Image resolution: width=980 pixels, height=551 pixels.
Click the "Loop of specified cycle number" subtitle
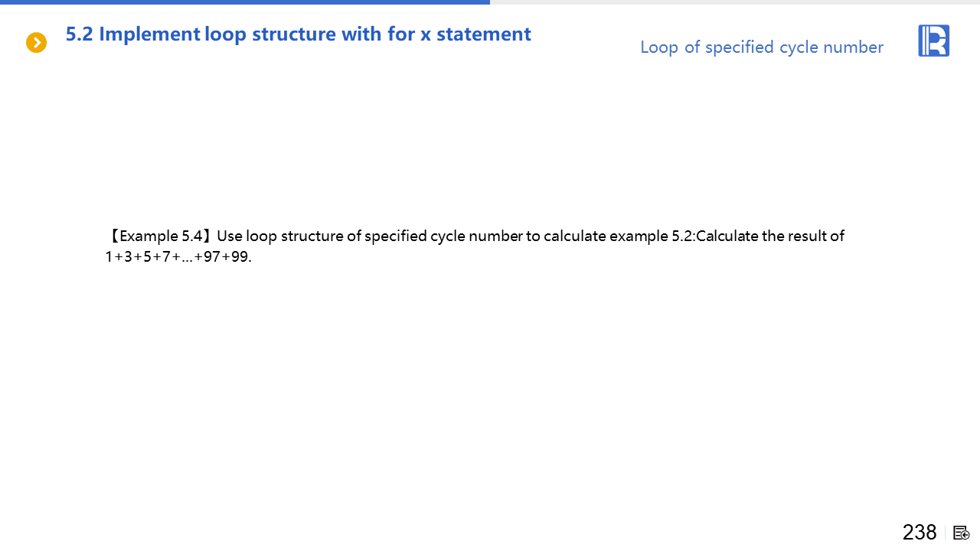point(761,47)
